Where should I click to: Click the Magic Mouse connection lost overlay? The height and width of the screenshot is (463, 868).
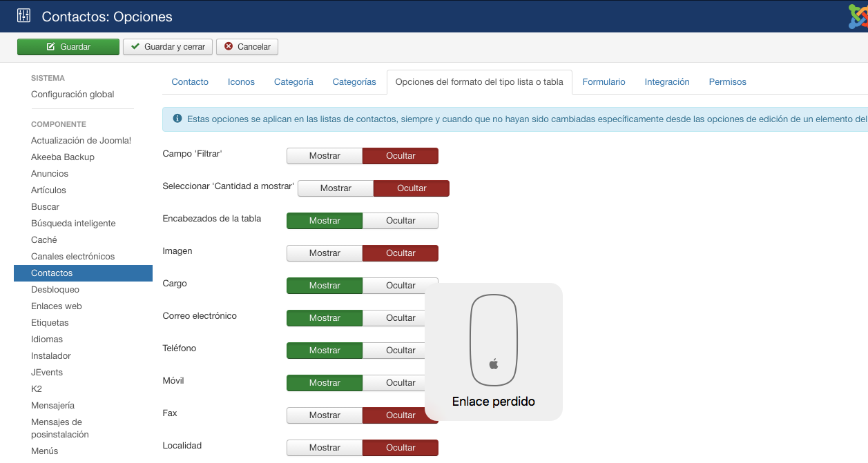(493, 351)
